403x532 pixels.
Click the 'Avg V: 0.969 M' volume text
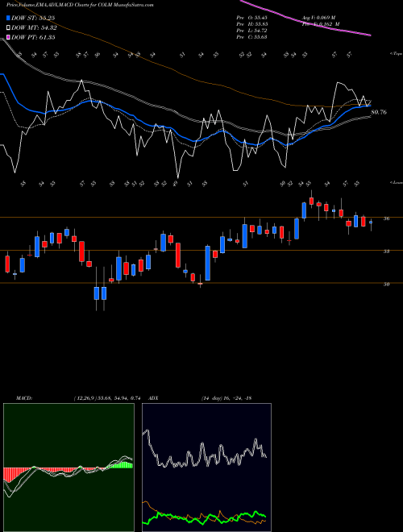point(321,18)
